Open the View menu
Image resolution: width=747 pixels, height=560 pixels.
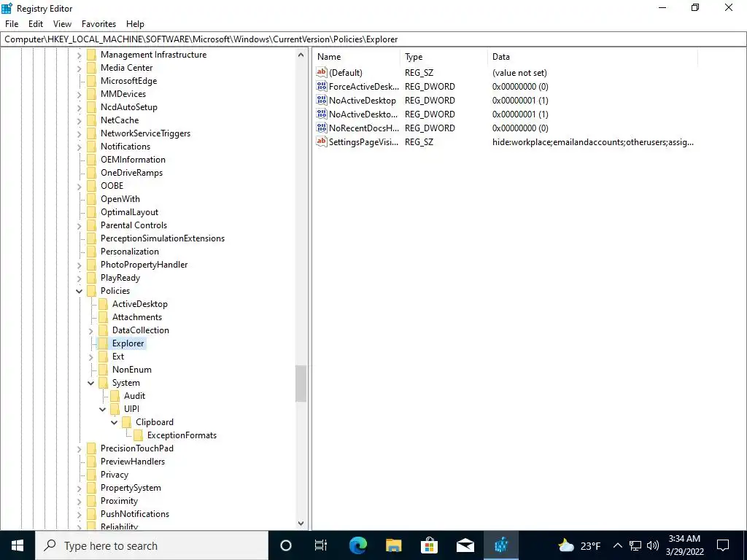tap(63, 24)
